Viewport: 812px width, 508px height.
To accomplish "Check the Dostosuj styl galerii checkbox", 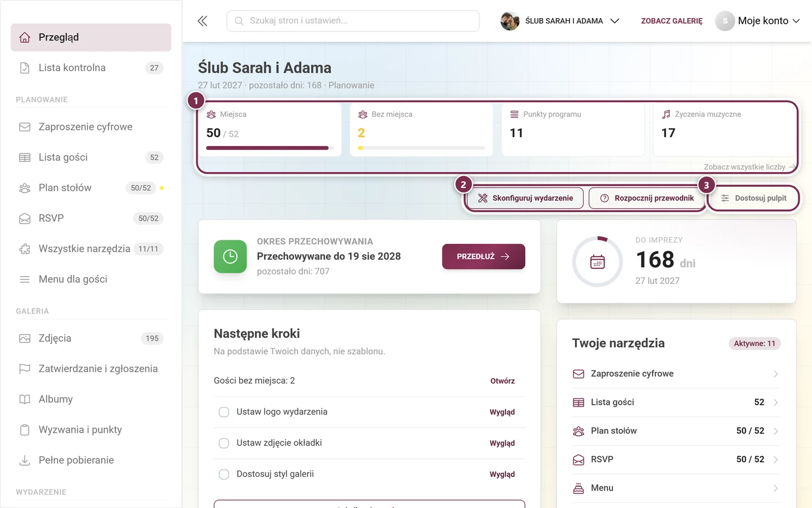I will coord(224,474).
